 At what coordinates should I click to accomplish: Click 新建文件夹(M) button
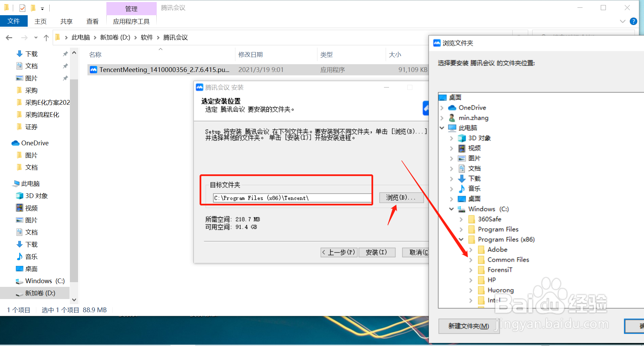click(x=468, y=326)
